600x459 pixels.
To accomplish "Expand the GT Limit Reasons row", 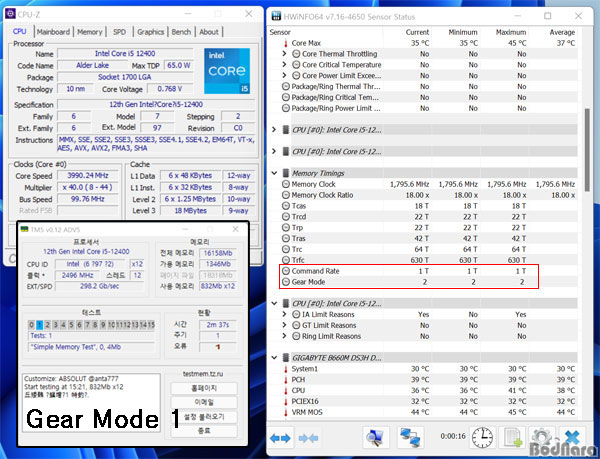I will pyautogui.click(x=284, y=326).
